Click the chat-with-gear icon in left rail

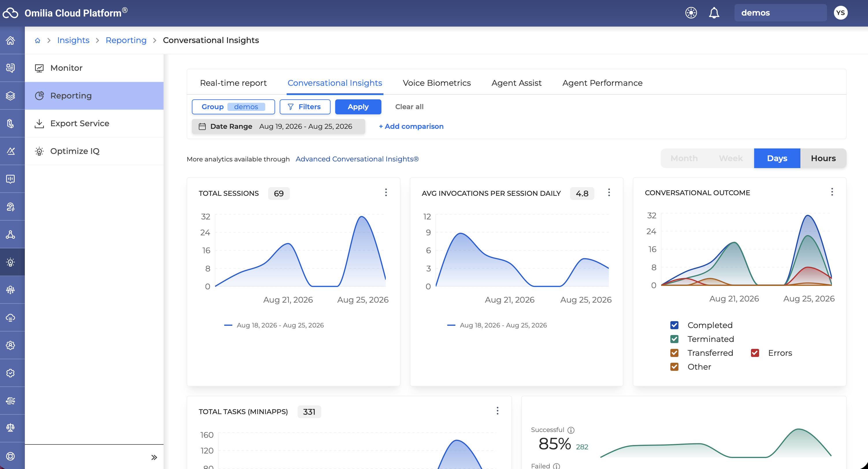pos(10,68)
